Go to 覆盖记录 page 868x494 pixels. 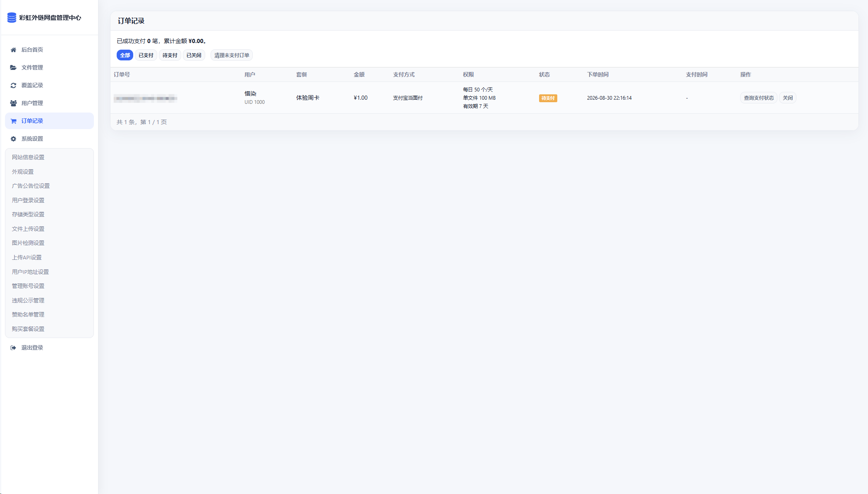click(x=49, y=85)
